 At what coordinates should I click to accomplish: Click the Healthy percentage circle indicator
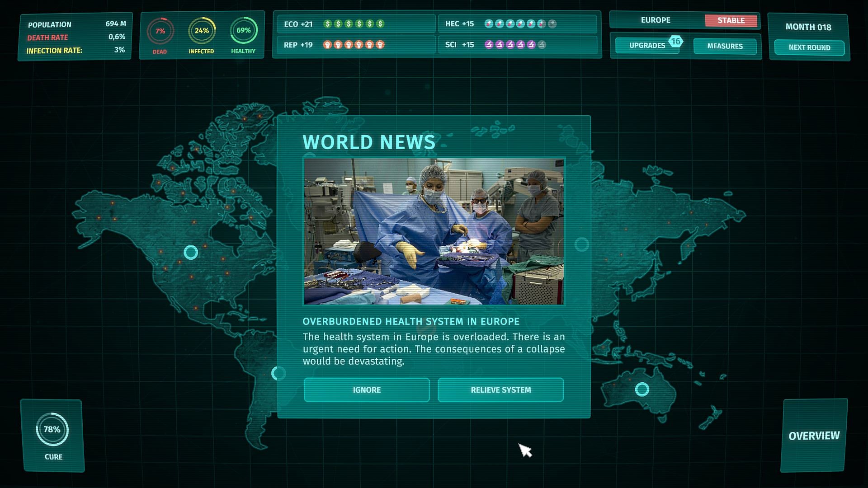click(243, 30)
